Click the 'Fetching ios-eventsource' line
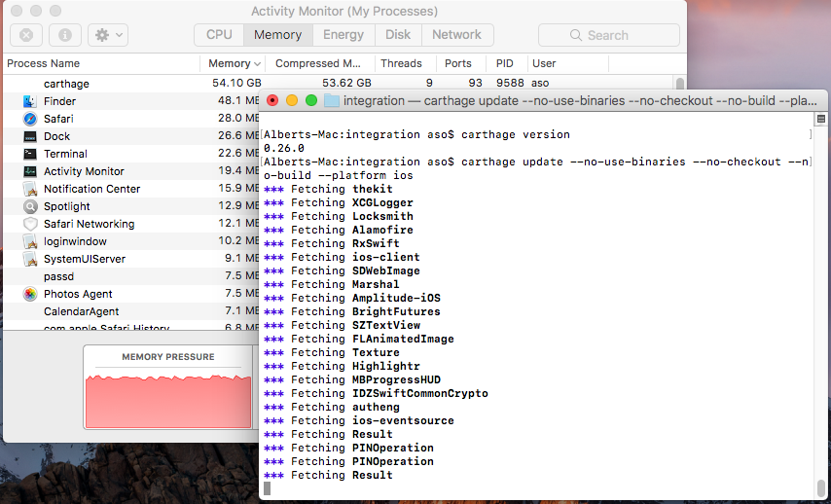 (359, 420)
